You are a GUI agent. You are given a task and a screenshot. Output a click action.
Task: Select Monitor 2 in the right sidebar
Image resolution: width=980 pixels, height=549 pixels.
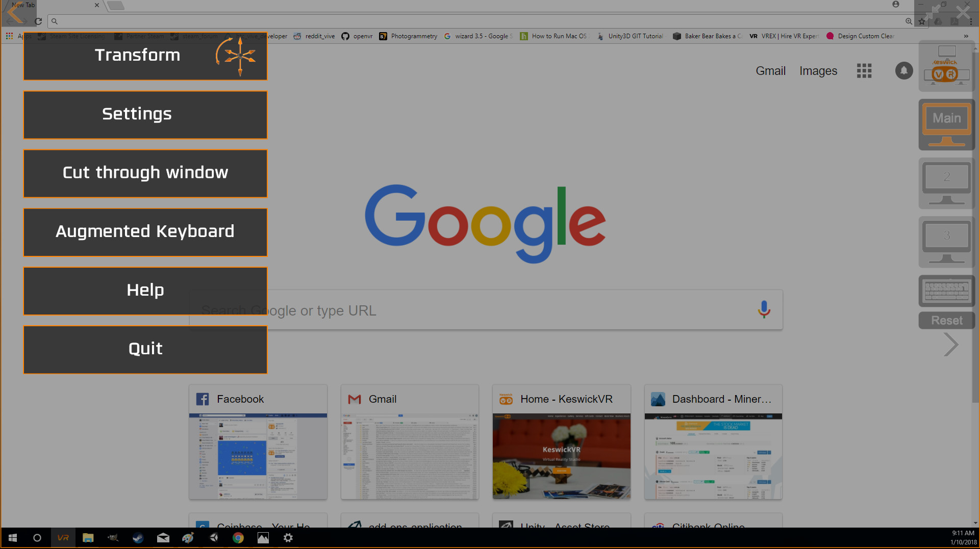(x=946, y=184)
